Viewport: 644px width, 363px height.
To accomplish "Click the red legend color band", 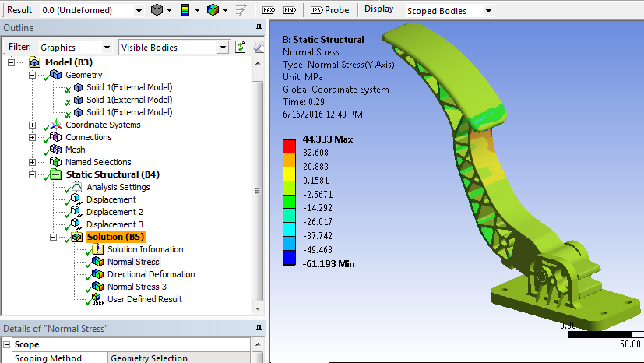I will pos(289,146).
